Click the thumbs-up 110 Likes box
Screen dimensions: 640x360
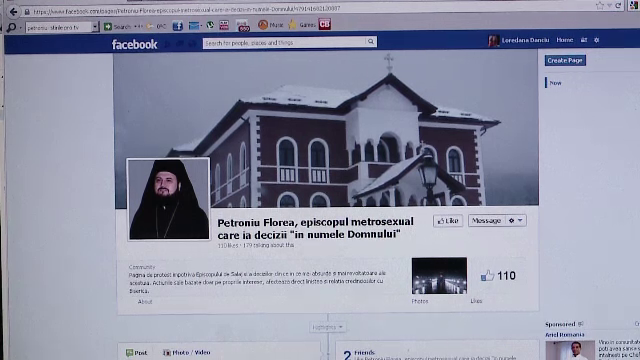(498, 276)
